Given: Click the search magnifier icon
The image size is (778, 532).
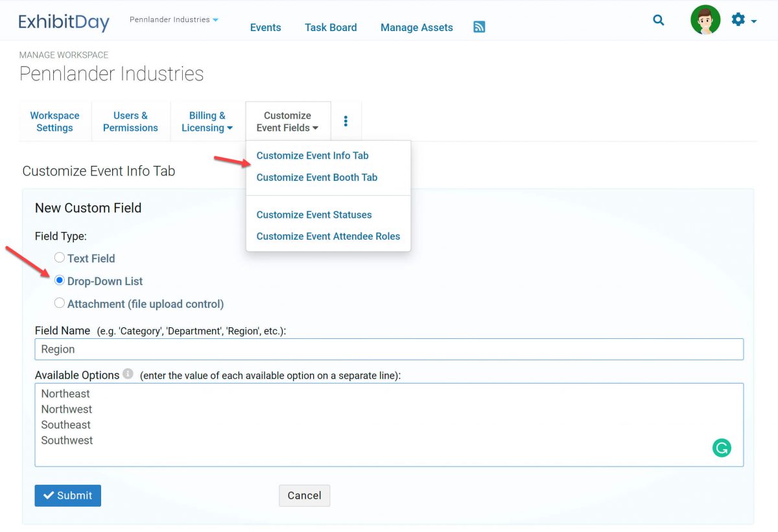Looking at the screenshot, I should pyautogui.click(x=658, y=20).
